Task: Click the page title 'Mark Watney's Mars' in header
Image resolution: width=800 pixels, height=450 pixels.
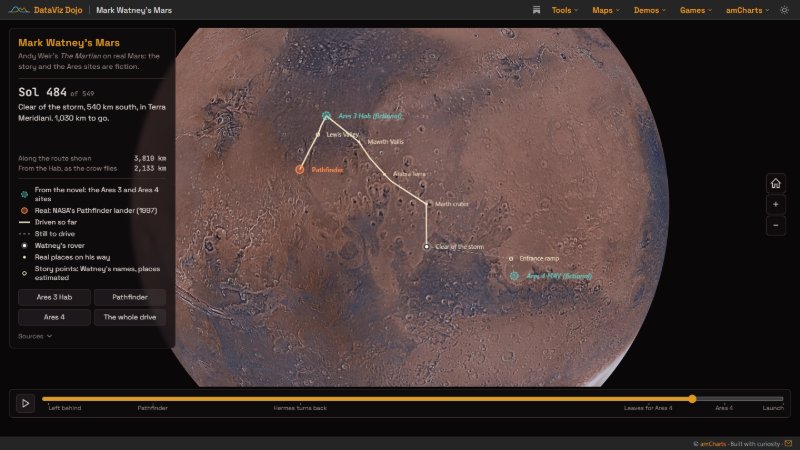Action: coord(134,10)
